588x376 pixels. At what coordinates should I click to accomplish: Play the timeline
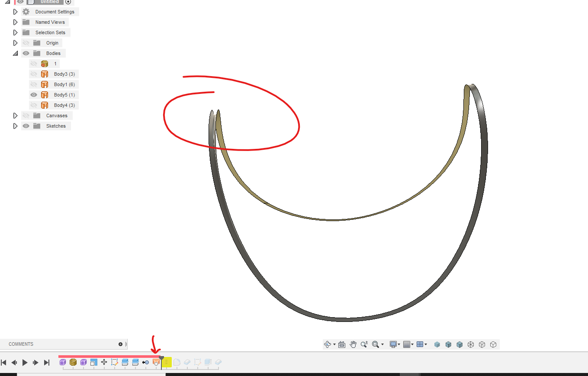coord(25,363)
